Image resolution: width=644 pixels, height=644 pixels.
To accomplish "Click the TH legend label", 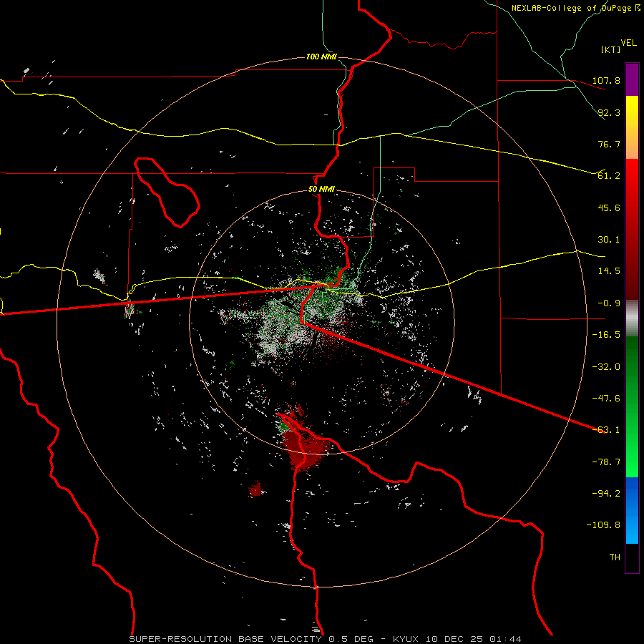I will pos(615,557).
